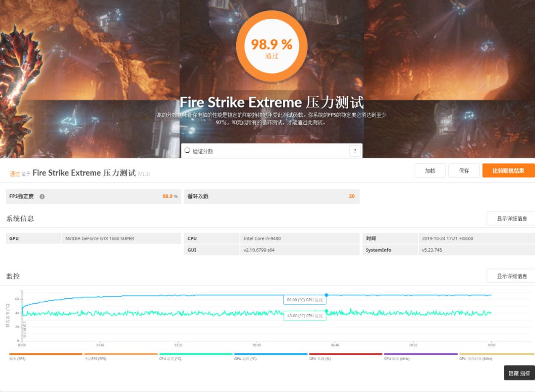
Task: Select the 验证分数 radio button
Action: (187, 150)
